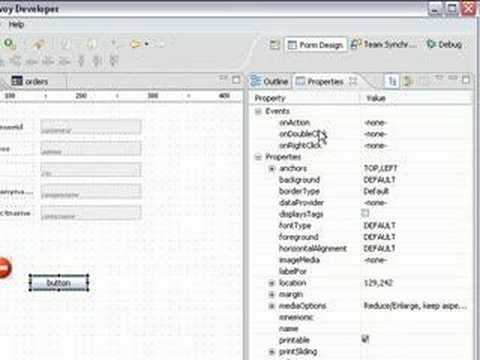Select the imageMedia property row
The height and width of the screenshot is (360, 480).
tap(362, 260)
